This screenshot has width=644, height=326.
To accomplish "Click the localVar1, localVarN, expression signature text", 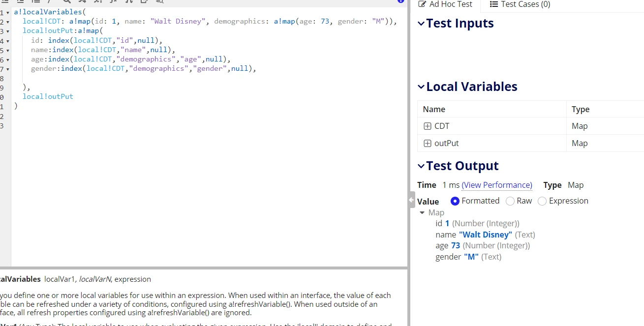I will point(97,279).
